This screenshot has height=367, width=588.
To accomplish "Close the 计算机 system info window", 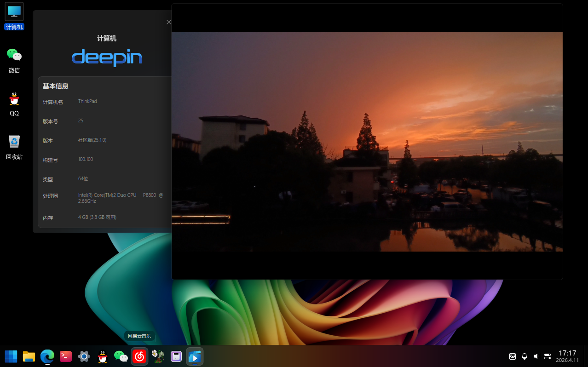I will [x=168, y=22].
